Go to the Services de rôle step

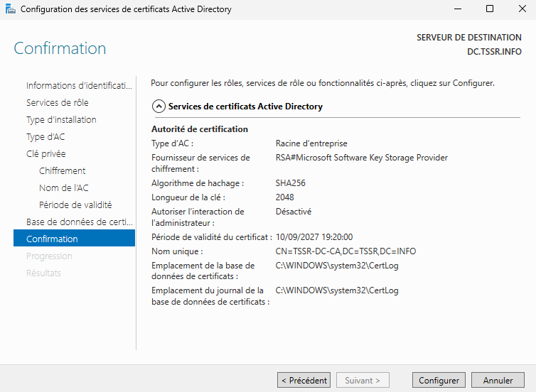pyautogui.click(x=58, y=103)
